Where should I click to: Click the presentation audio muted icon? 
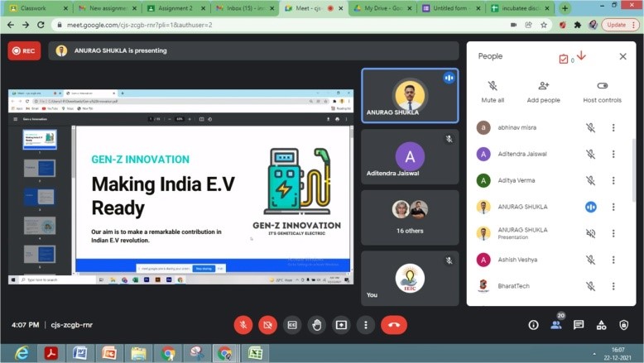[x=590, y=233]
